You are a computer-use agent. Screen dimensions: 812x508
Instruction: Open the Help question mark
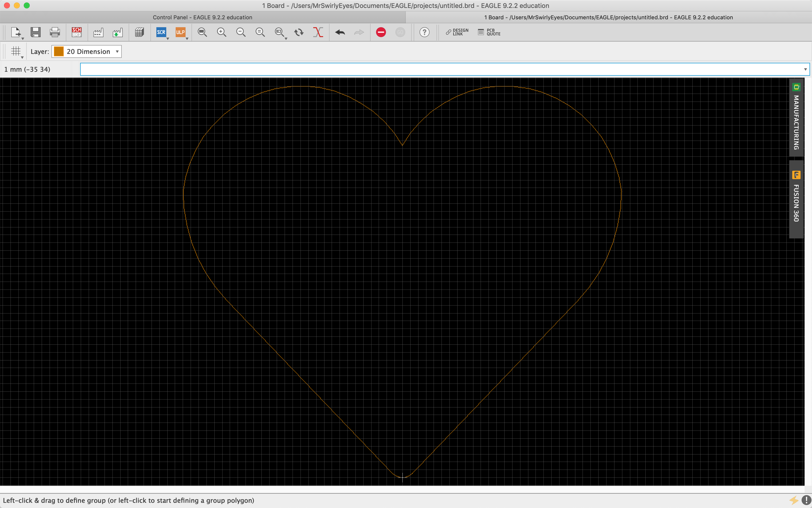[425, 32]
